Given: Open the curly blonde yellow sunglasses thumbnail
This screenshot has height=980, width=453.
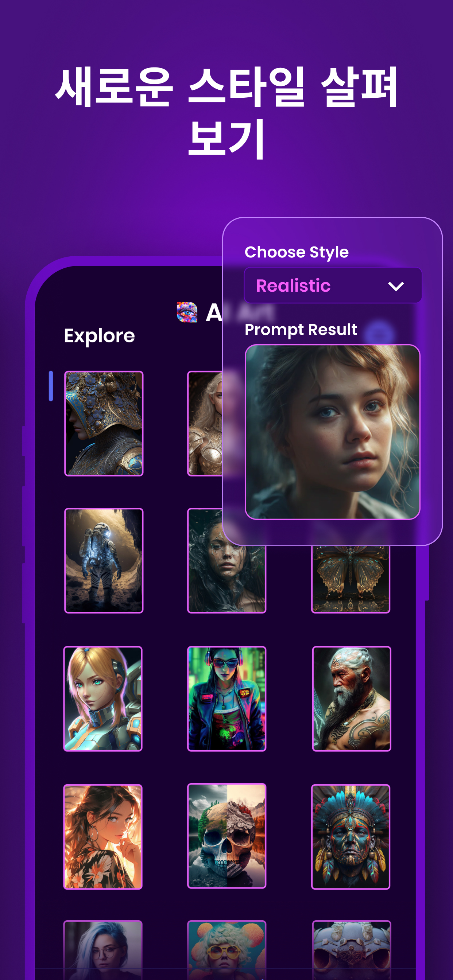Looking at the screenshot, I should coord(226,950).
